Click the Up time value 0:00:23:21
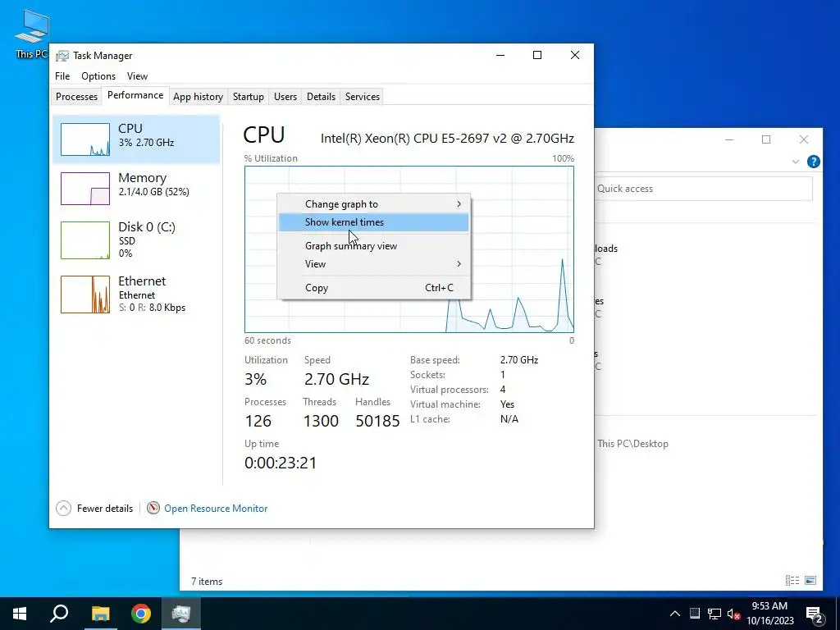Screen dimensions: 840x630 281,463
